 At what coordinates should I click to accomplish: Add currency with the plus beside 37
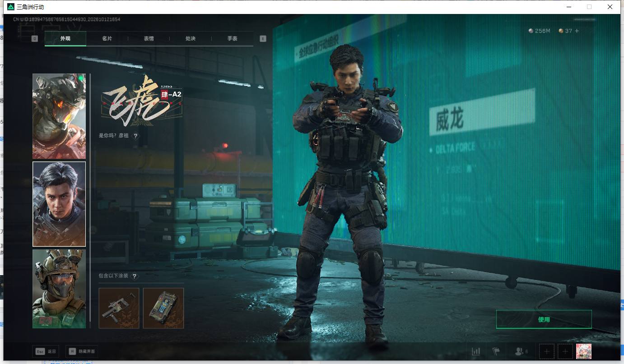point(577,31)
